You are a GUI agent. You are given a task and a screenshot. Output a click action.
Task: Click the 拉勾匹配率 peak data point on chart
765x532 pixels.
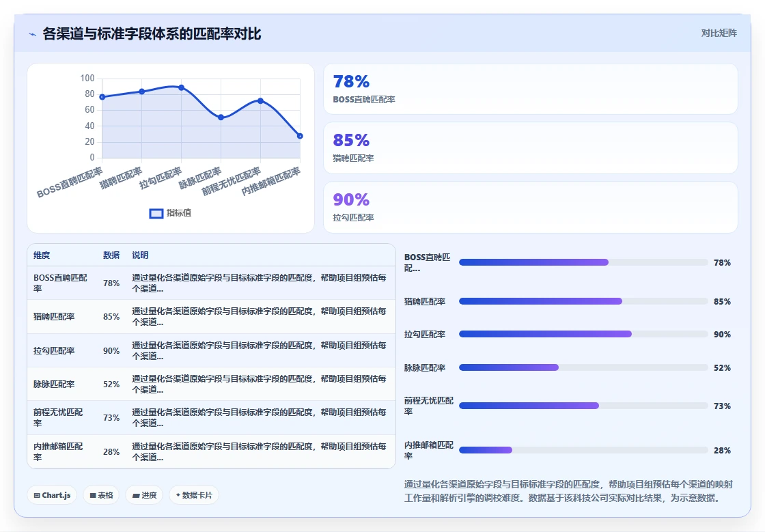pos(182,88)
